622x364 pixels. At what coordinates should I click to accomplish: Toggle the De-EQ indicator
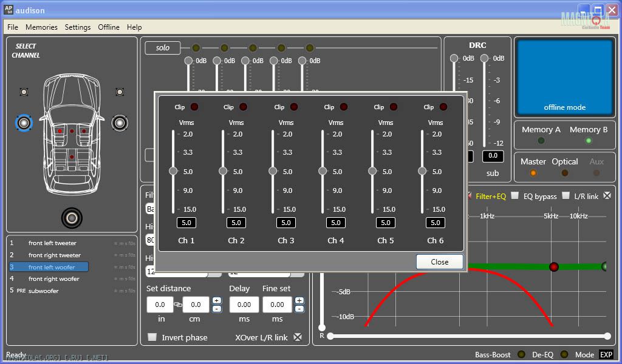564,354
